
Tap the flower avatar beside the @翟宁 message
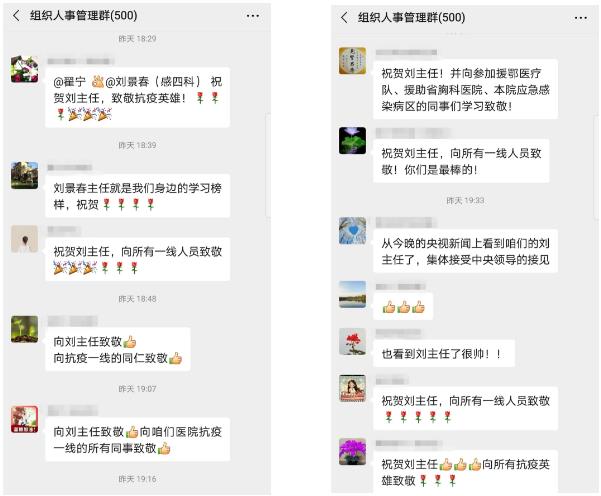coord(25,69)
